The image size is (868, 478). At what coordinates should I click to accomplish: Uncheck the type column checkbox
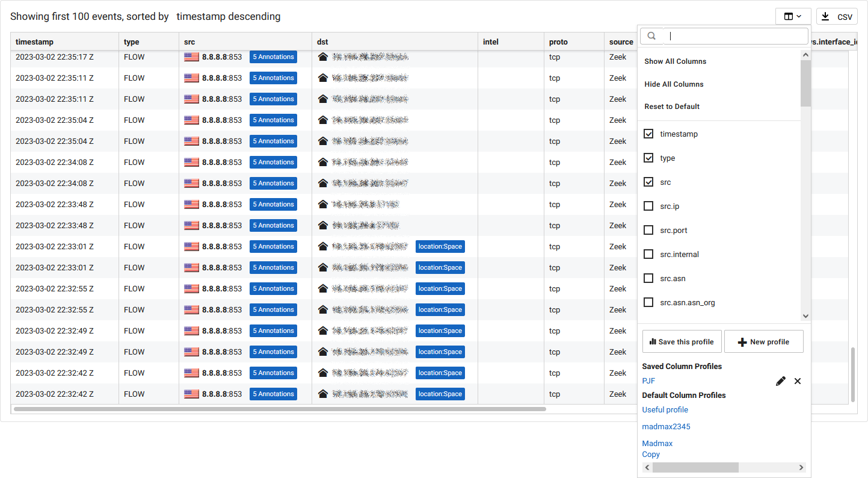pyautogui.click(x=648, y=158)
